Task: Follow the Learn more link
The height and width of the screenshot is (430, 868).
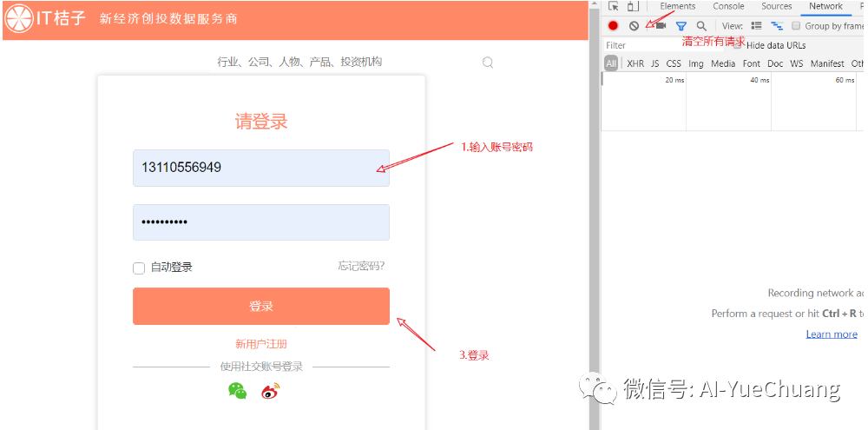Action: (832, 334)
